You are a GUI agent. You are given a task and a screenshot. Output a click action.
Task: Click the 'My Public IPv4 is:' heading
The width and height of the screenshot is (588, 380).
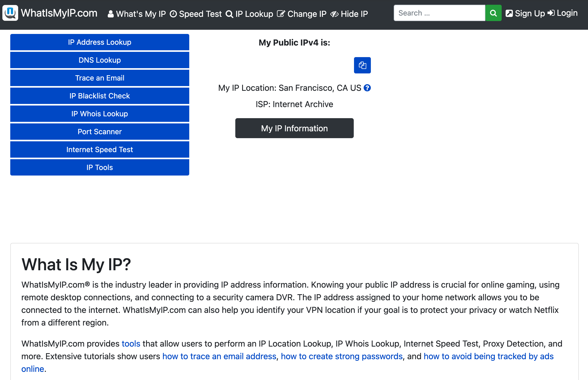pos(294,43)
